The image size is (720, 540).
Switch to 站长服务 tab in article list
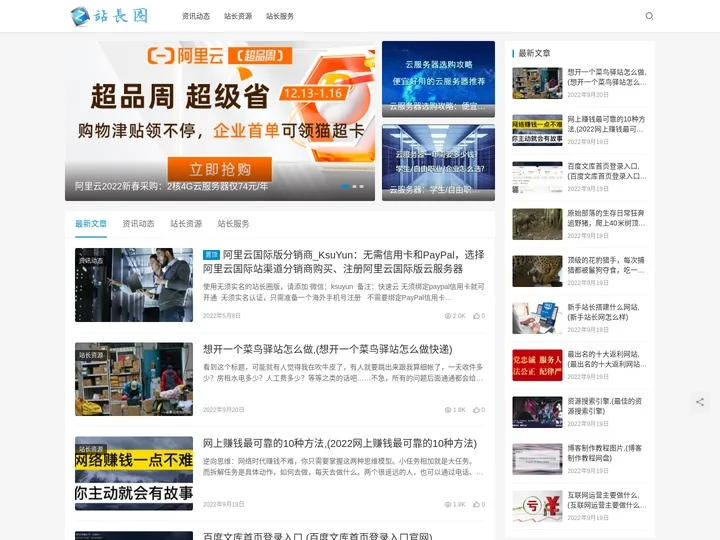tap(233, 224)
